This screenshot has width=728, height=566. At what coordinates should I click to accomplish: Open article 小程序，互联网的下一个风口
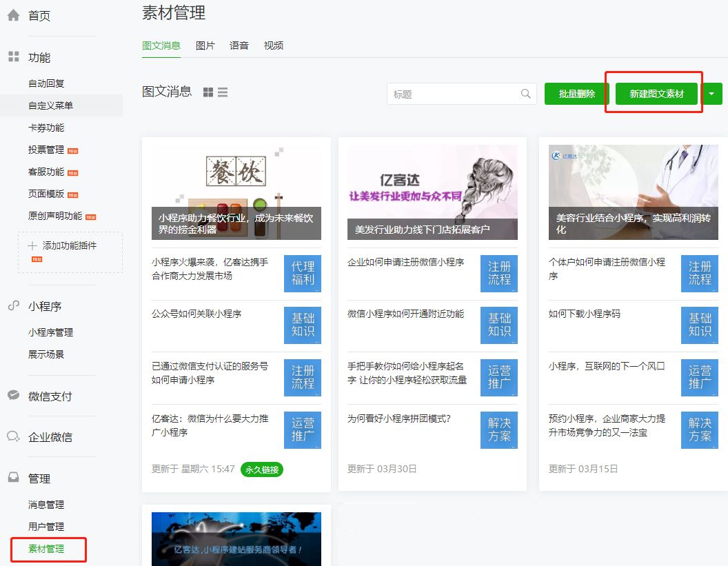(607, 366)
